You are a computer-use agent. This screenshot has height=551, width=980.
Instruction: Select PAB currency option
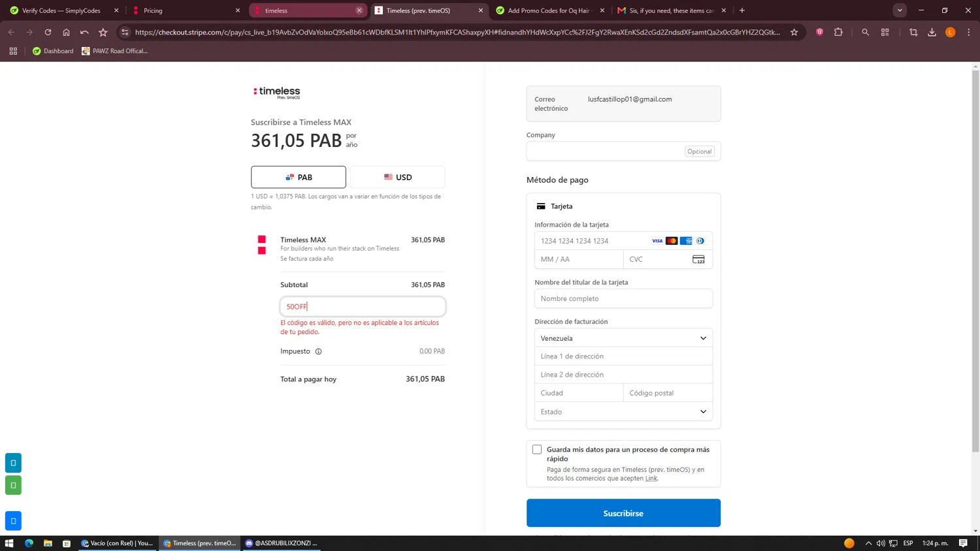click(x=299, y=177)
